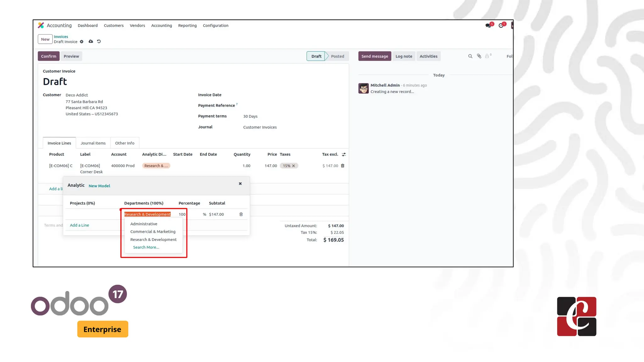The image size is (644, 362).
Task: Click the Posted status stage
Action: [x=337, y=56]
